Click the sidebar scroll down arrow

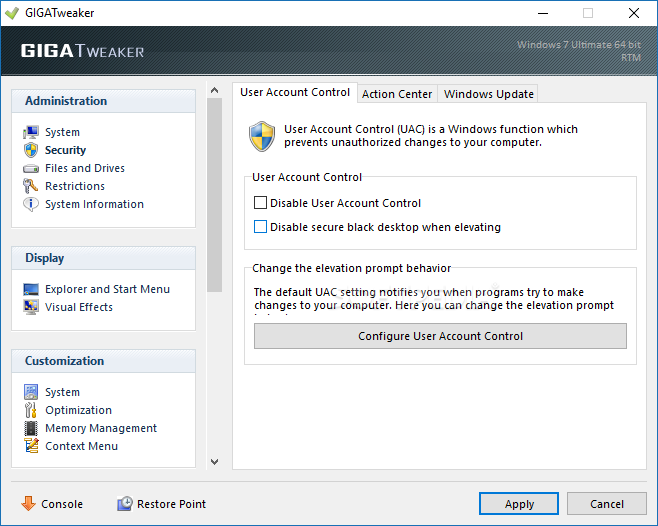coord(214,462)
